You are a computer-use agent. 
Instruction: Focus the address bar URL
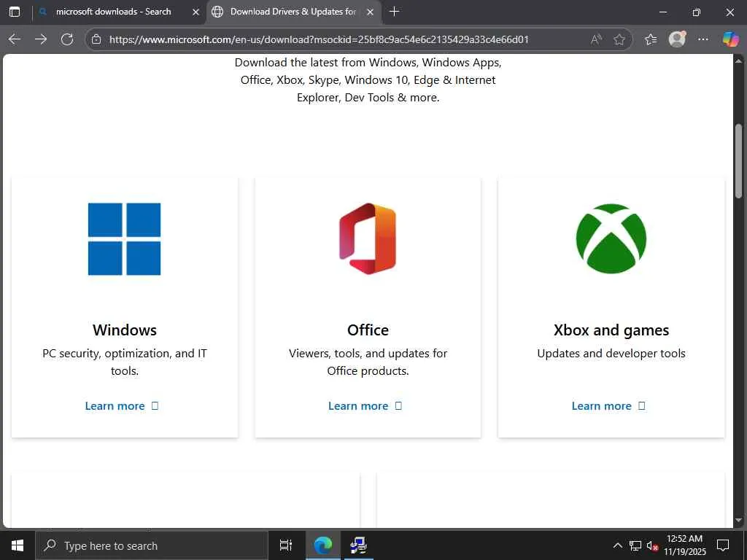point(319,39)
